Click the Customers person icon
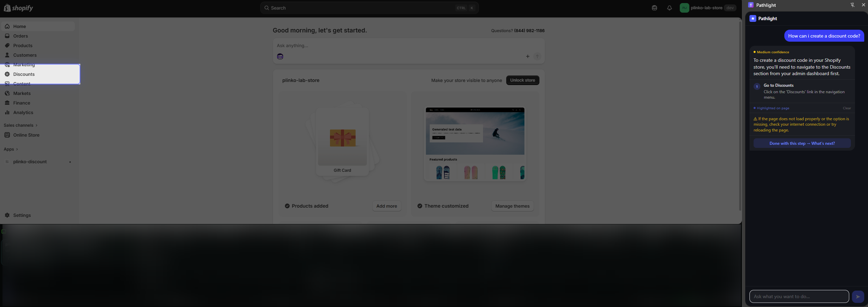The width and height of the screenshot is (868, 307). [7, 55]
